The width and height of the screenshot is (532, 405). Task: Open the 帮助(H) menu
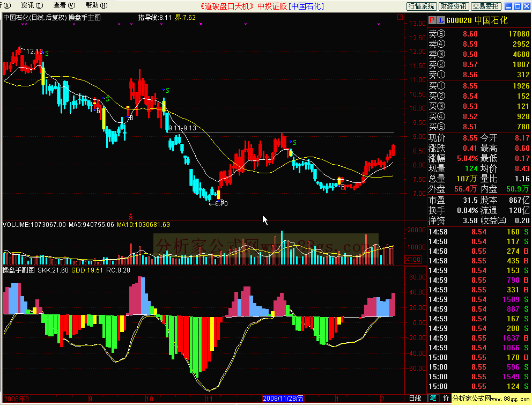pyautogui.click(x=97, y=5)
